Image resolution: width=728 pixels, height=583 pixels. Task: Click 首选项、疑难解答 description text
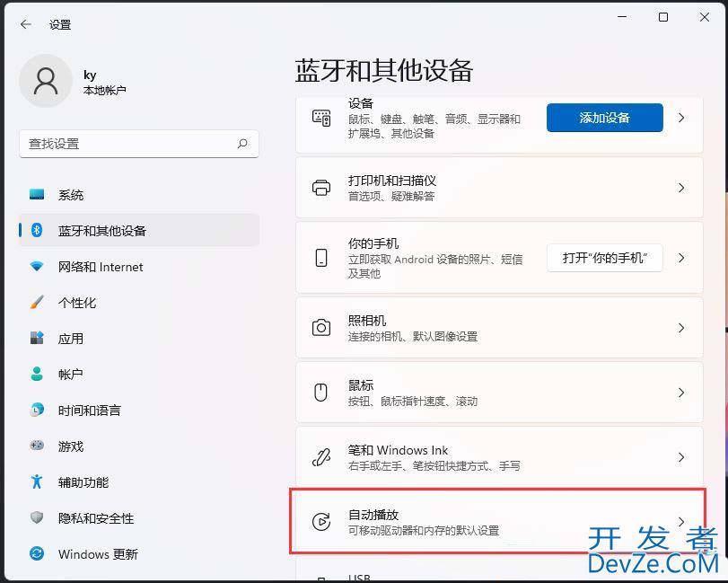[391, 196]
